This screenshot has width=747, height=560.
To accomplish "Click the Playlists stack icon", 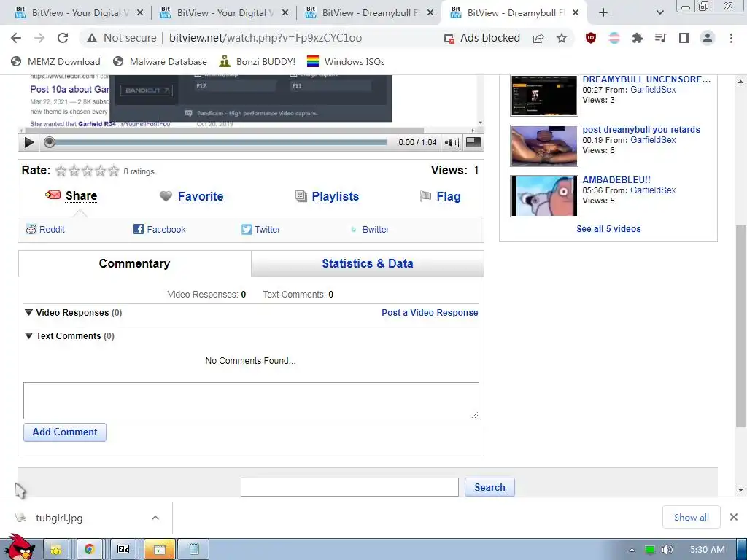I will (301, 196).
